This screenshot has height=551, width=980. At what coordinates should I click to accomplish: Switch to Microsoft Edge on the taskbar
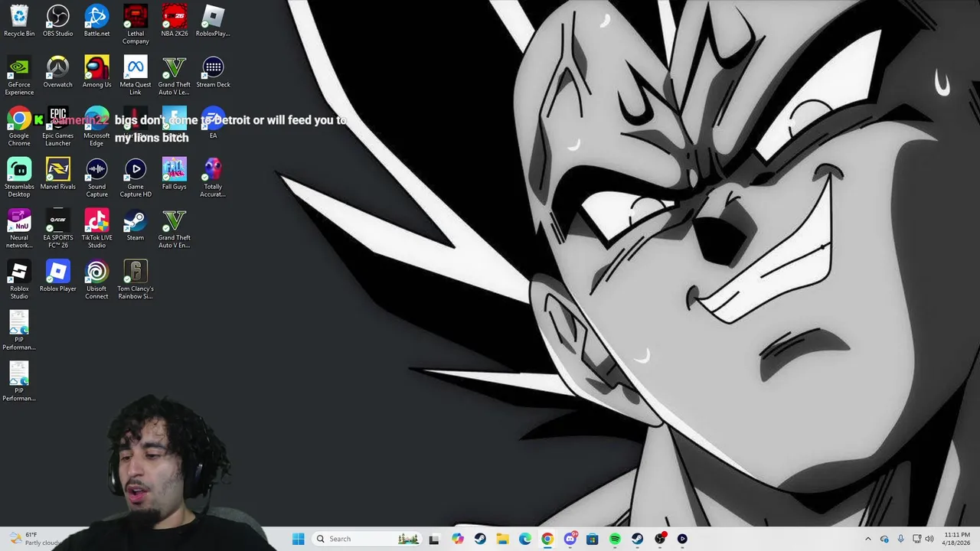524,539
